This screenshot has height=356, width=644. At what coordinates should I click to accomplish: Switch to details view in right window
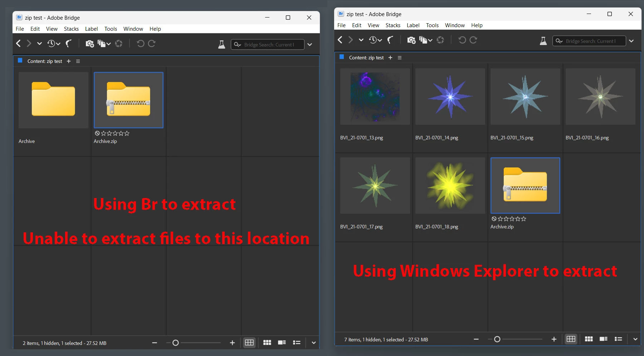(x=604, y=339)
